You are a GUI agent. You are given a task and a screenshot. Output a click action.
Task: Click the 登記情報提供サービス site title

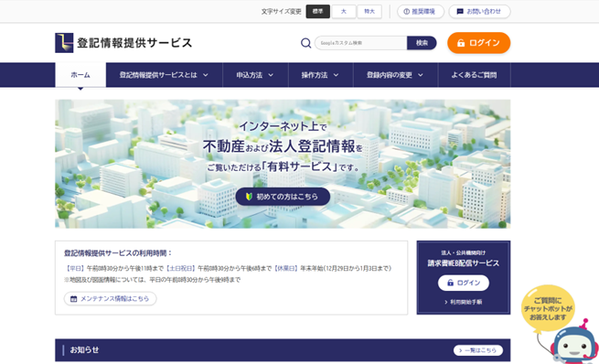[134, 43]
